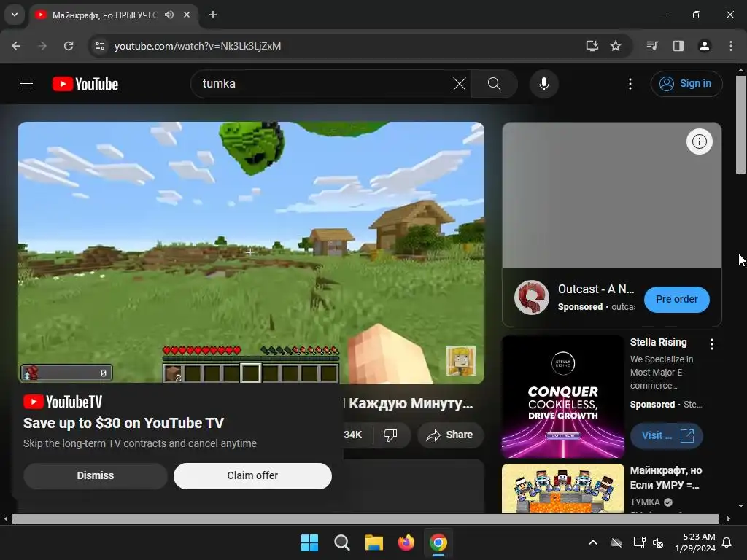Viewport: 747px width, 560px height.
Task: Click the Sponsored Outcast ad title
Action: pos(596,289)
